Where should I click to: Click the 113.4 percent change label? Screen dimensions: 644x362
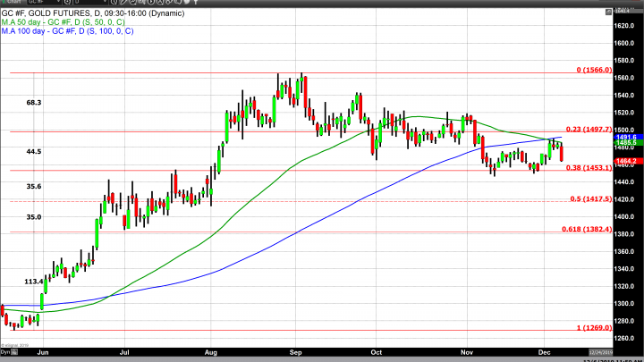(35, 281)
